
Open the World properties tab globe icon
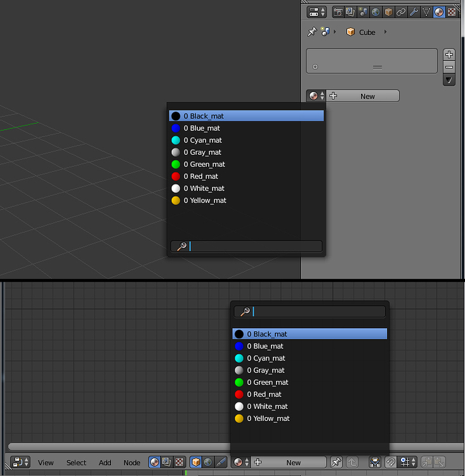coord(376,12)
